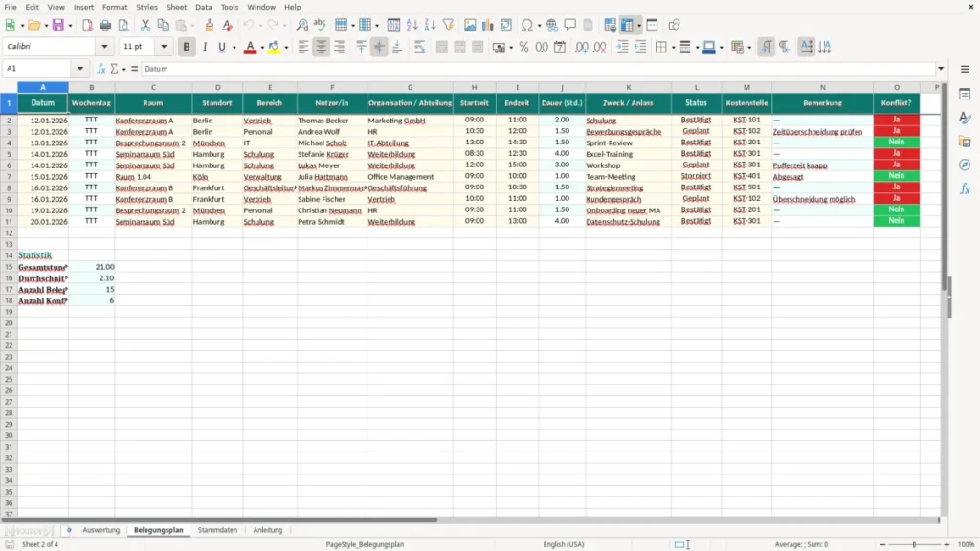Image resolution: width=980 pixels, height=551 pixels.
Task: Open Find and Replace magnifier icon
Action: (301, 25)
